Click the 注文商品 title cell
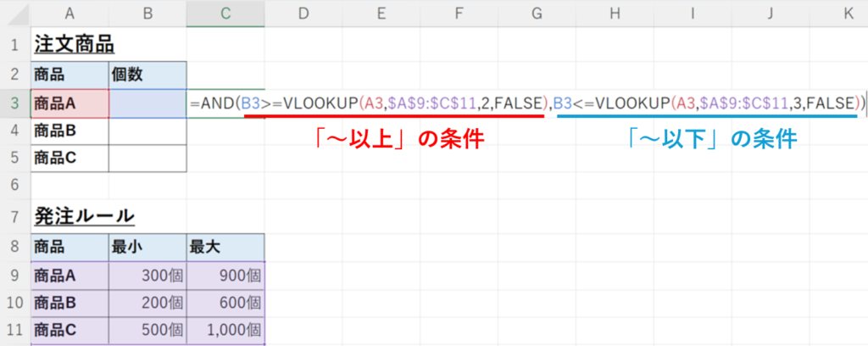The width and height of the screenshot is (868, 346). [70, 44]
